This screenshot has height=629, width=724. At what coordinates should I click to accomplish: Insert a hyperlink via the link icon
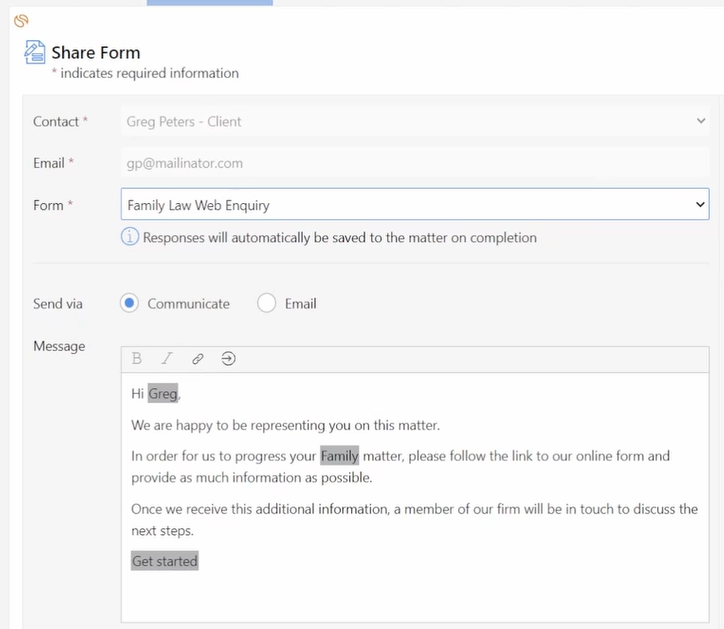tap(198, 359)
